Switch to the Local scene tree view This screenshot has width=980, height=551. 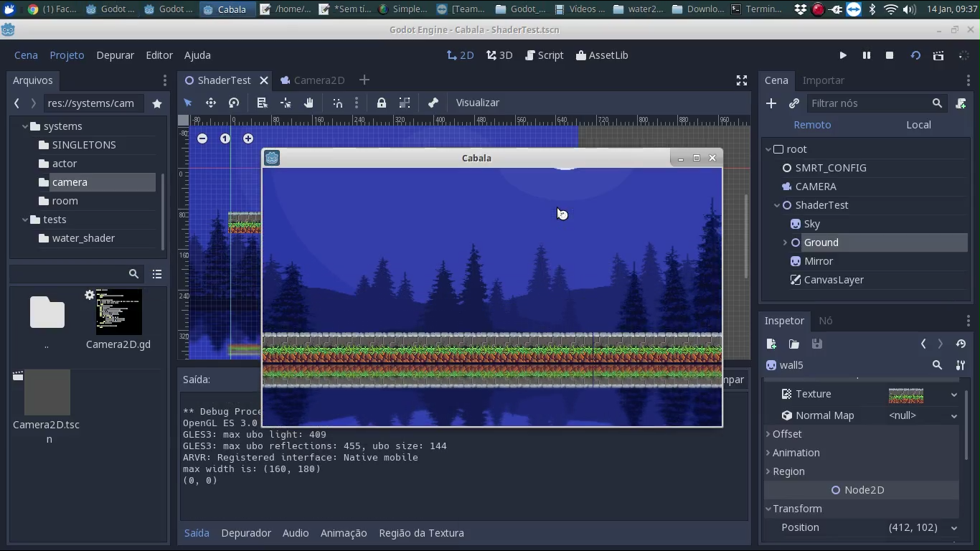[919, 124]
